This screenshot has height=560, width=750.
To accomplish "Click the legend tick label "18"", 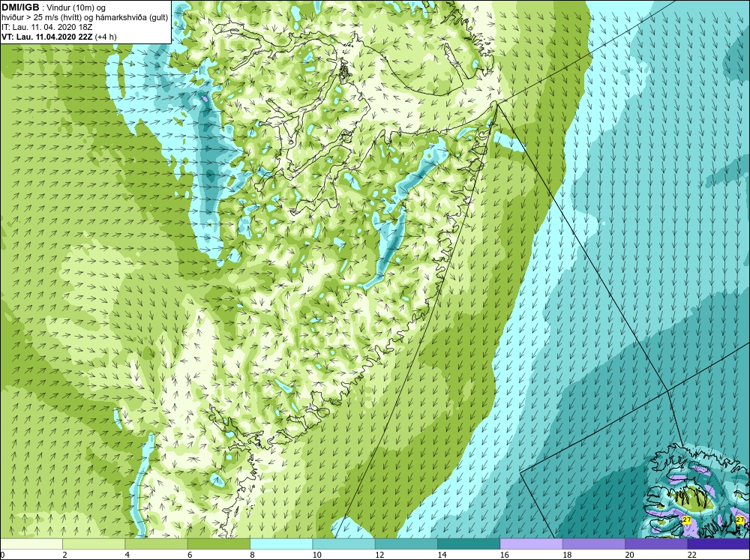I will click(x=567, y=555).
